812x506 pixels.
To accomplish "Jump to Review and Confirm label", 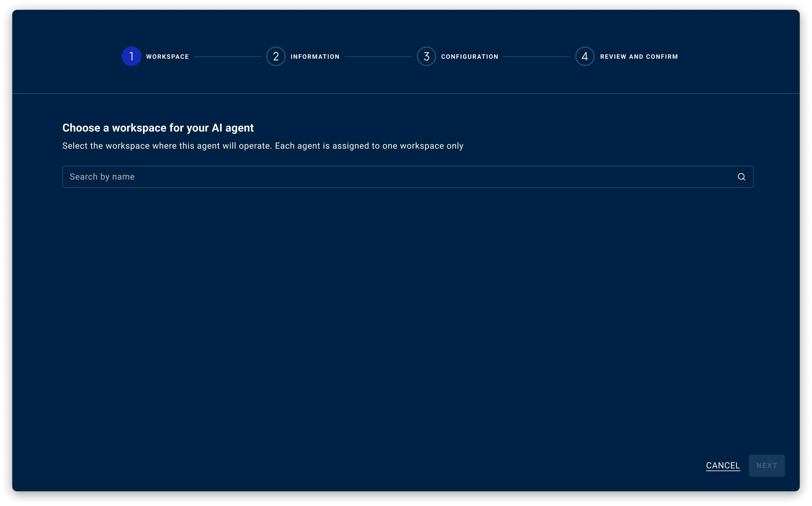I will click(639, 57).
